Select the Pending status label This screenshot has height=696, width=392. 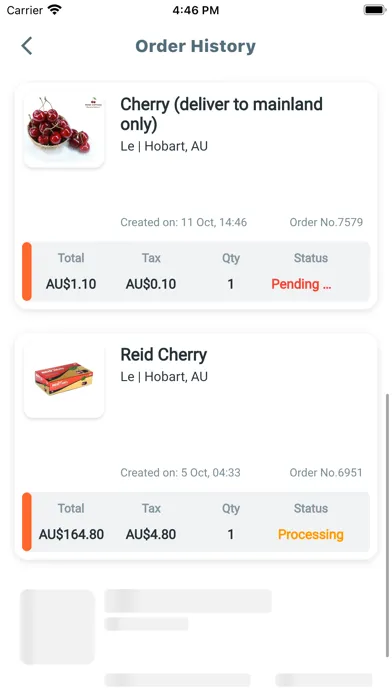(x=301, y=284)
